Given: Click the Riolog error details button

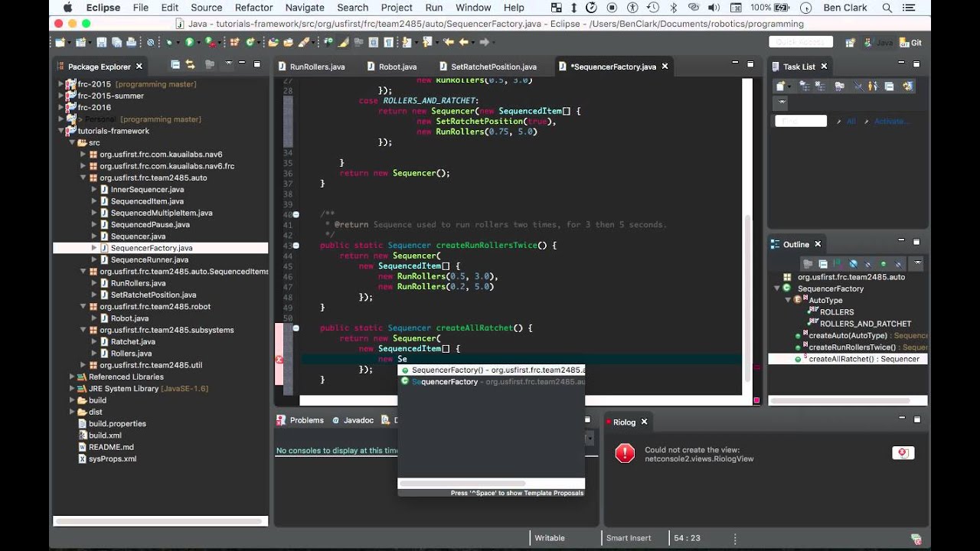Looking at the screenshot, I should 903,453.
